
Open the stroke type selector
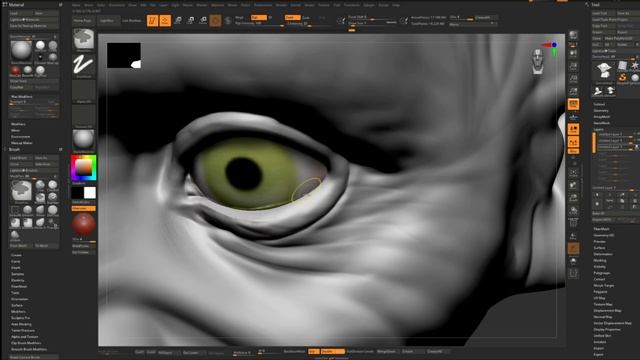click(x=84, y=66)
